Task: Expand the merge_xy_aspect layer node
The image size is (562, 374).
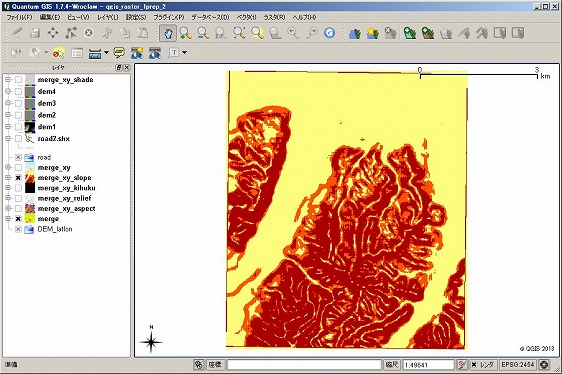Action: (8, 208)
